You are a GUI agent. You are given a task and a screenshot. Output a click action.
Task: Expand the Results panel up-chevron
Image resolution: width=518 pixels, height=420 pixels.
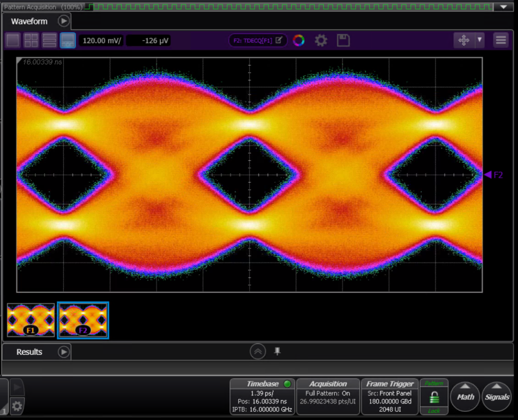coord(258,351)
